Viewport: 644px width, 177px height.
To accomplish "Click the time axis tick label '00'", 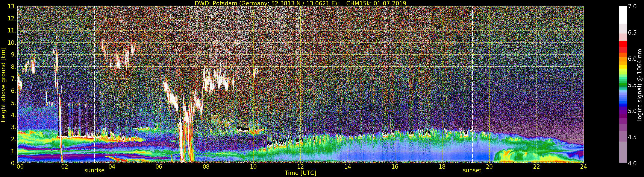I will pos(20,167).
